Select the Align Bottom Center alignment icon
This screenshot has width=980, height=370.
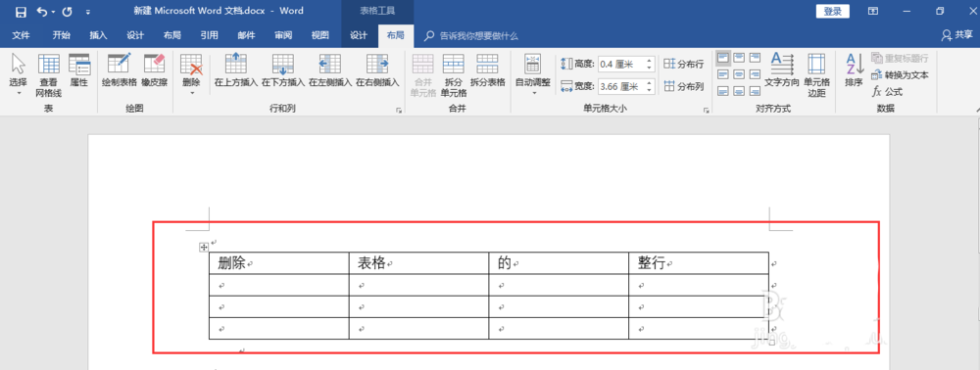click(x=739, y=92)
